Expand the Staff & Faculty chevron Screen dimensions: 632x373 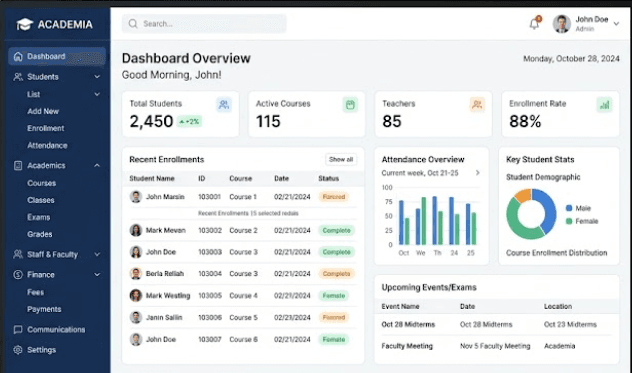[x=97, y=254]
